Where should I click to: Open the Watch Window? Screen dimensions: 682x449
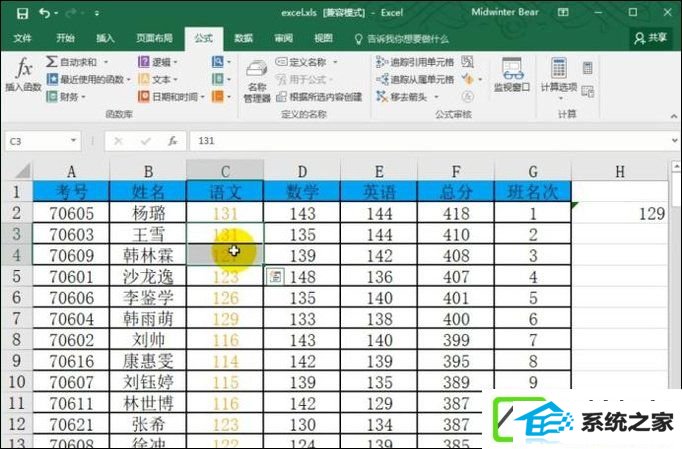coord(512,75)
